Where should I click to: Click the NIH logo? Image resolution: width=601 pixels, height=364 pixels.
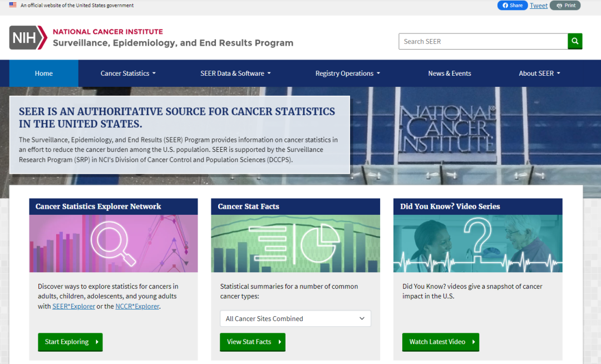(28, 37)
